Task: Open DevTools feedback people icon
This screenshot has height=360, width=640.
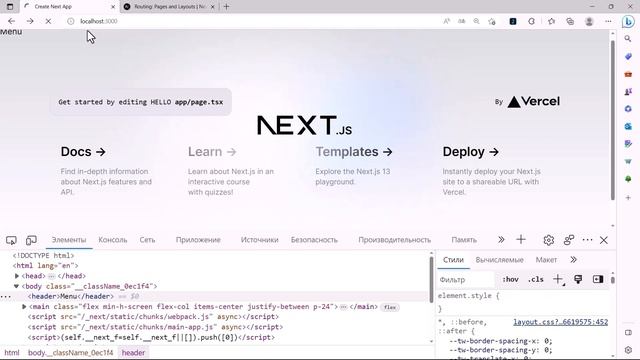Action: [x=569, y=240]
